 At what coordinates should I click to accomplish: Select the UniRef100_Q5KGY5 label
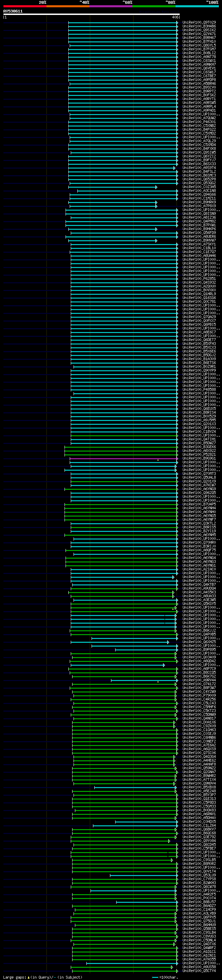click(x=199, y=604)
